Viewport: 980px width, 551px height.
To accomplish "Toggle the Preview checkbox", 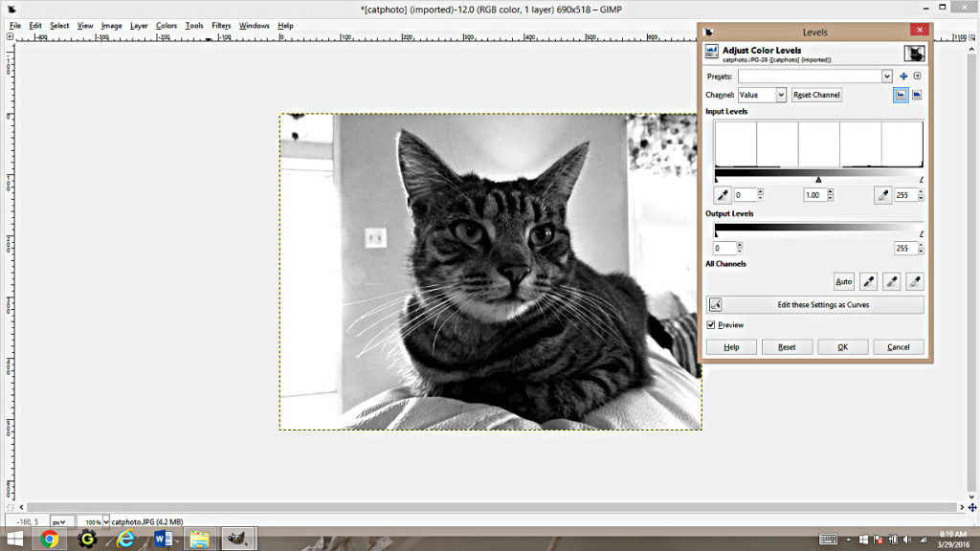I will (711, 325).
